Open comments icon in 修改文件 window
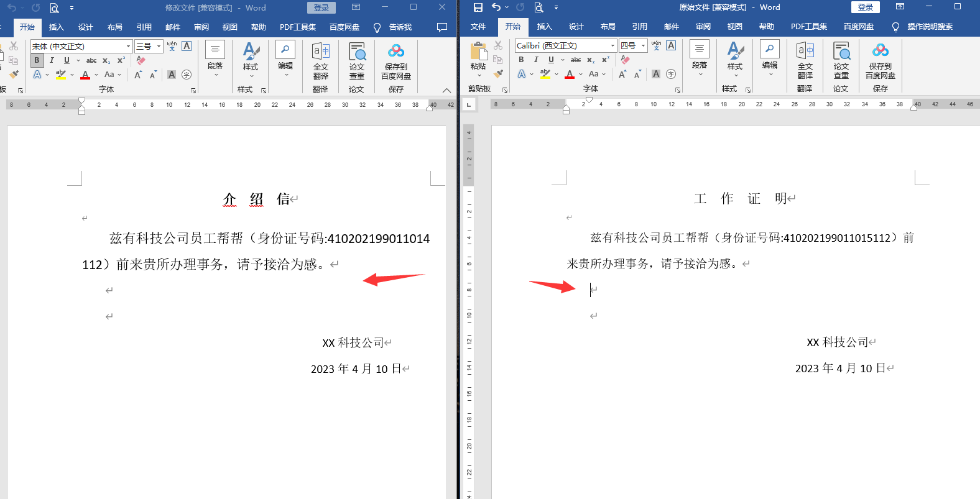Screen dimensions: 980x499 pyautogui.click(x=442, y=27)
